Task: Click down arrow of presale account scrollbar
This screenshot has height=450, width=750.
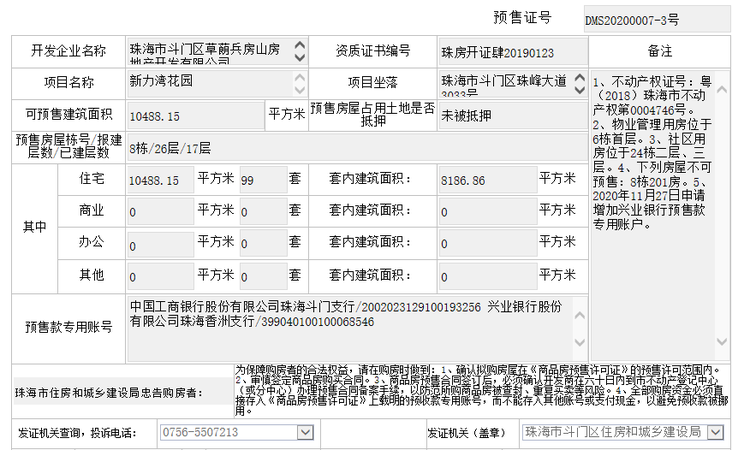Action: click(x=580, y=342)
